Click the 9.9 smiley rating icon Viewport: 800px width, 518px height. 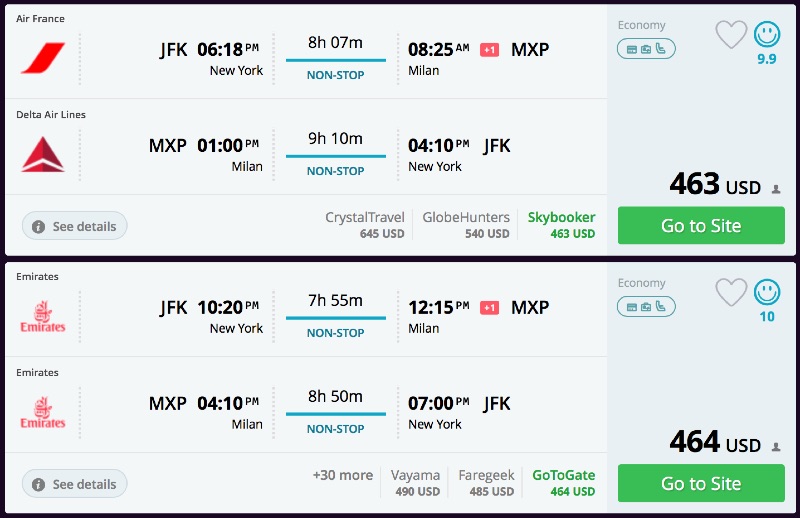click(x=767, y=35)
